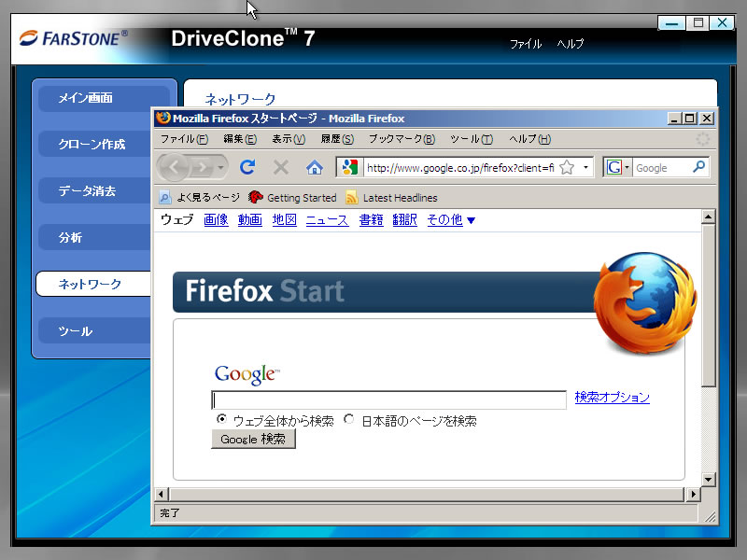
Task: Click the Getting Started bookmark label
Action: 302,198
